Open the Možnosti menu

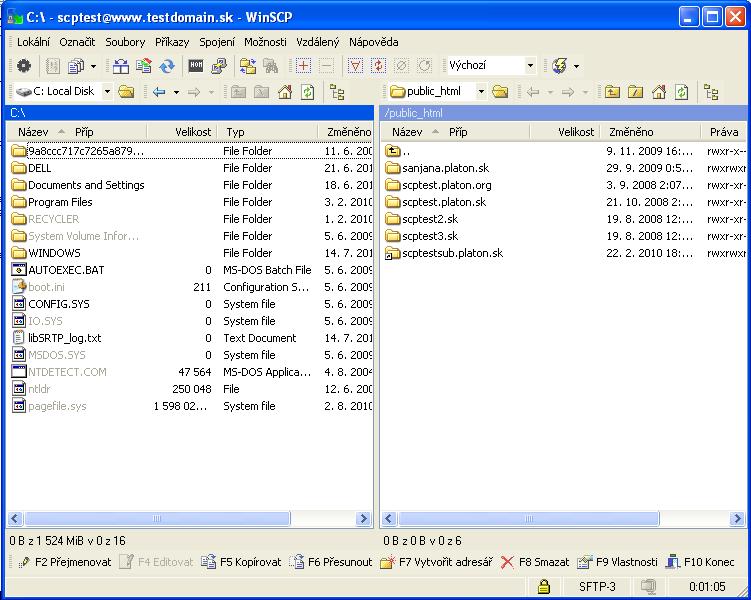(x=265, y=42)
